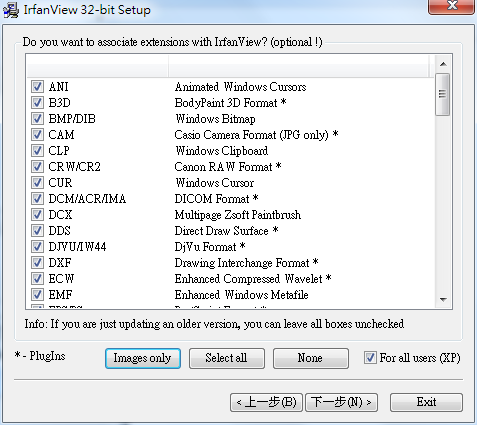This screenshot has height=425, width=477.
Task: Toggle the DXF checkbox
Action: [37, 263]
